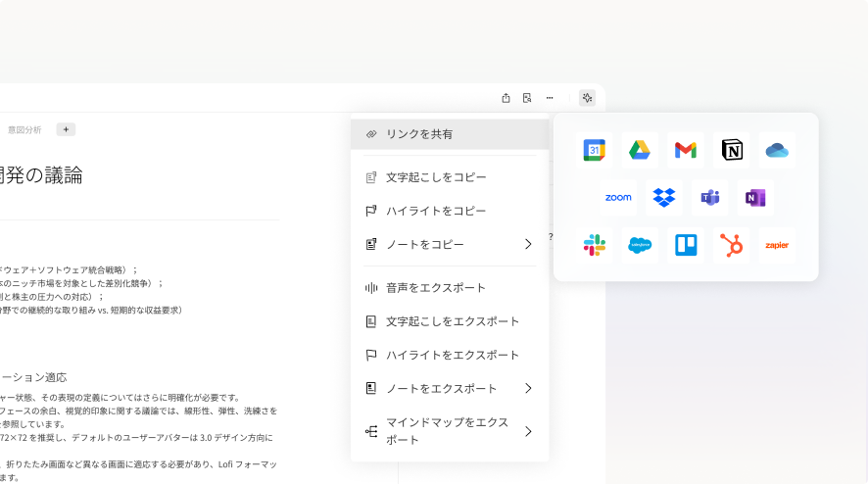
Task: Click the Dropbox icon
Action: coord(664,198)
